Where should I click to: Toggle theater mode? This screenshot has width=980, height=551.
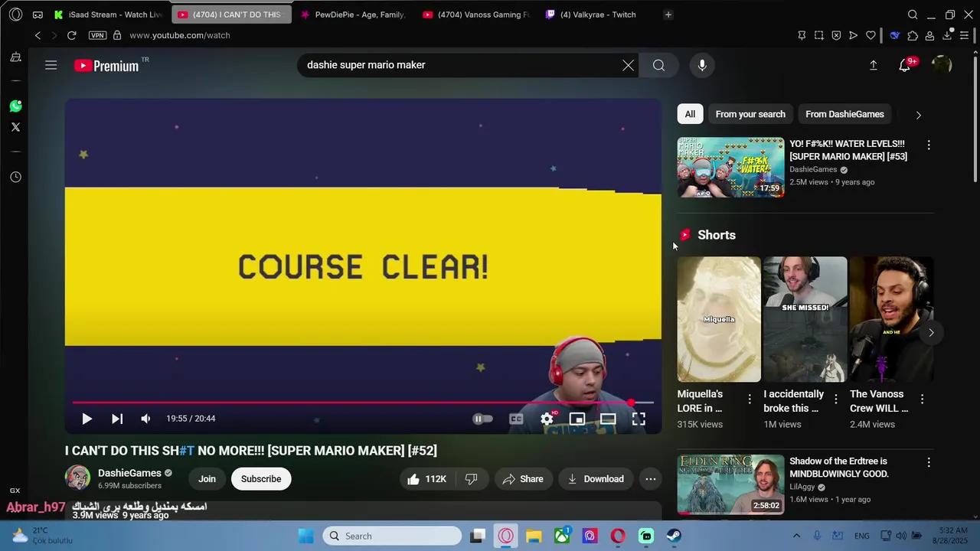click(x=608, y=419)
